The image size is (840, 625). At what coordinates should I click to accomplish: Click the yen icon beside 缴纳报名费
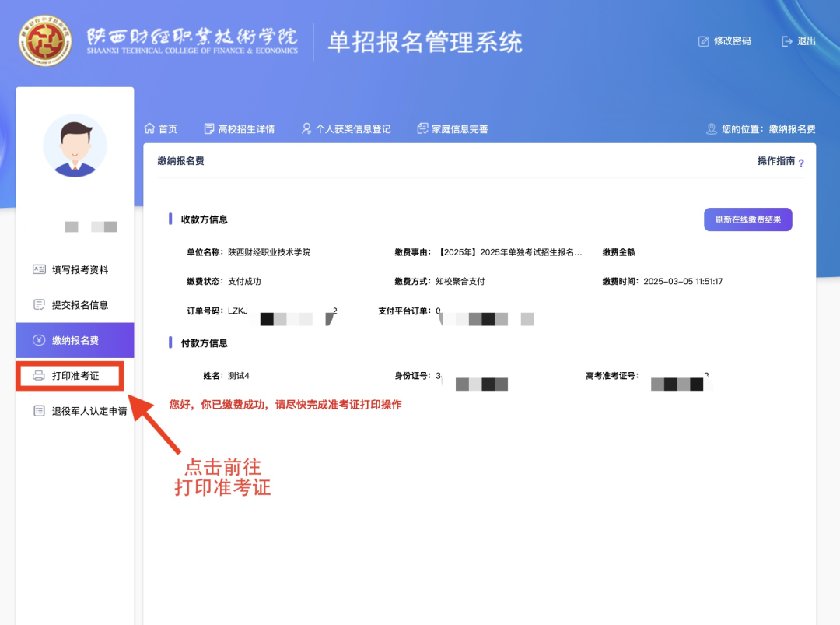coord(39,340)
